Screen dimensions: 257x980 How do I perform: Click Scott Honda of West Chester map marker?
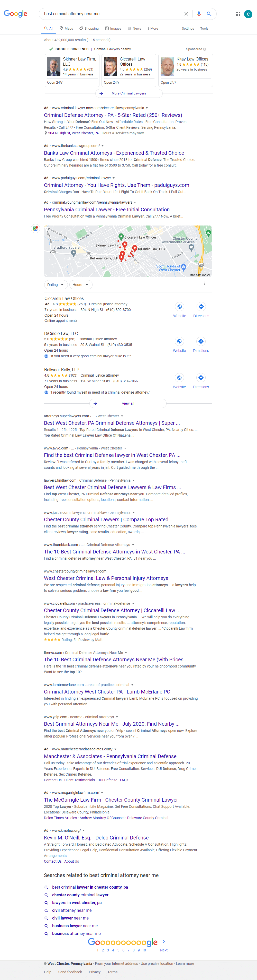click(x=183, y=267)
